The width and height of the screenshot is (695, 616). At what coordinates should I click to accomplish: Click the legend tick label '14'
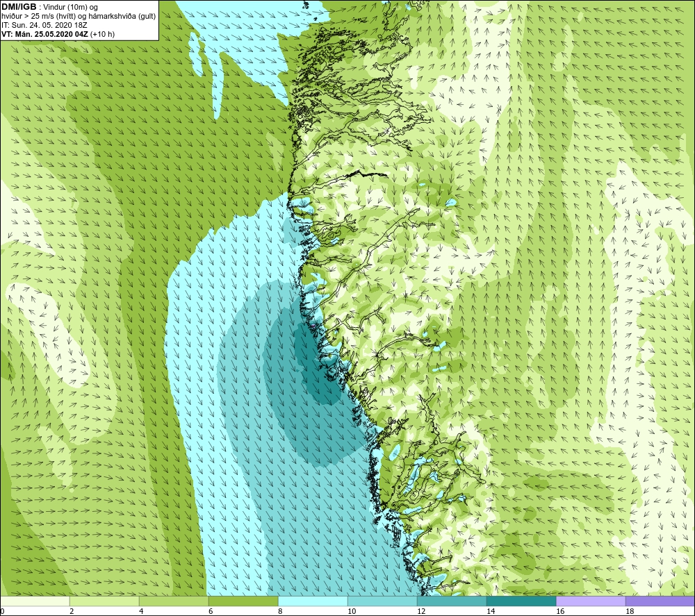491,611
